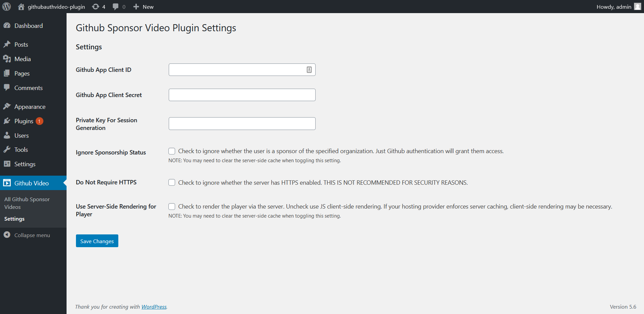
Task: Open the site home icon
Action: [x=21, y=7]
